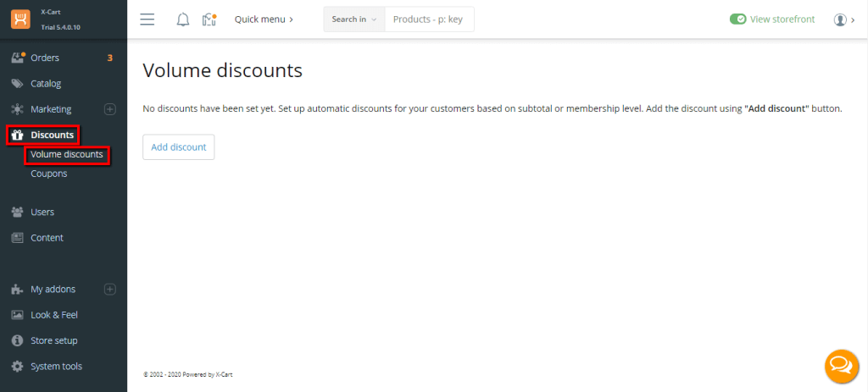Viewport: 868px width, 392px height.
Task: Expand the Quick menu
Action: 264,19
